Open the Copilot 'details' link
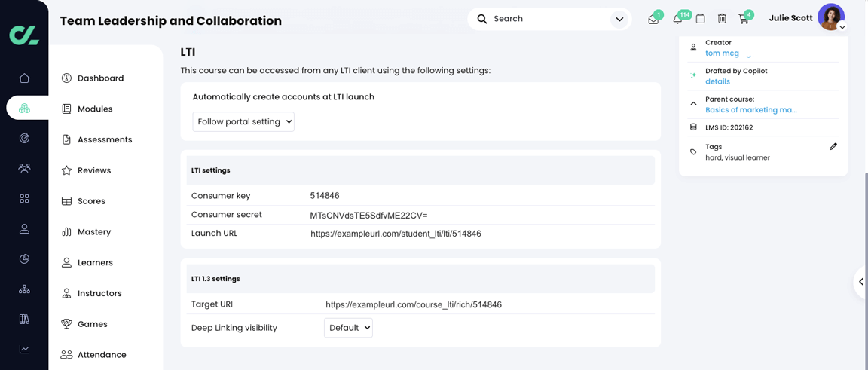The height and width of the screenshot is (370, 868). coord(717,81)
